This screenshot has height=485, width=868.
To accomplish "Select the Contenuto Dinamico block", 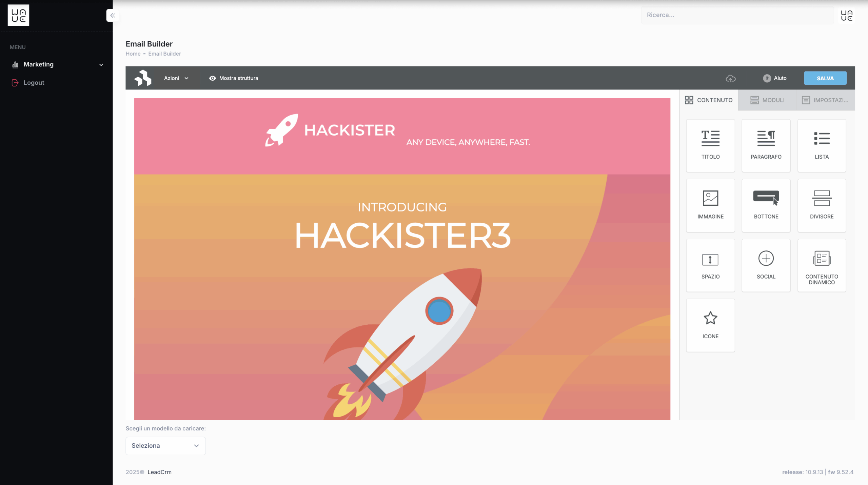I will pos(822,265).
